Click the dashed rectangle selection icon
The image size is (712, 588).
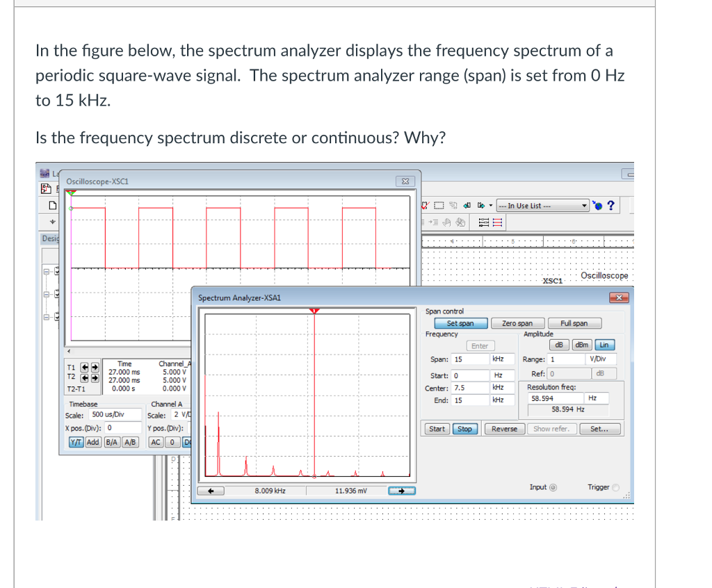pyautogui.click(x=439, y=204)
